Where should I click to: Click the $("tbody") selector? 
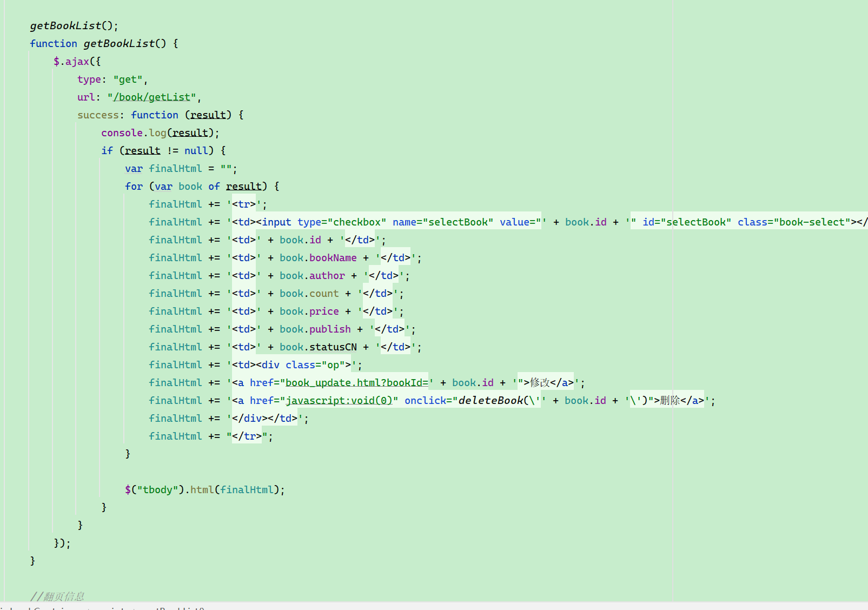(155, 489)
